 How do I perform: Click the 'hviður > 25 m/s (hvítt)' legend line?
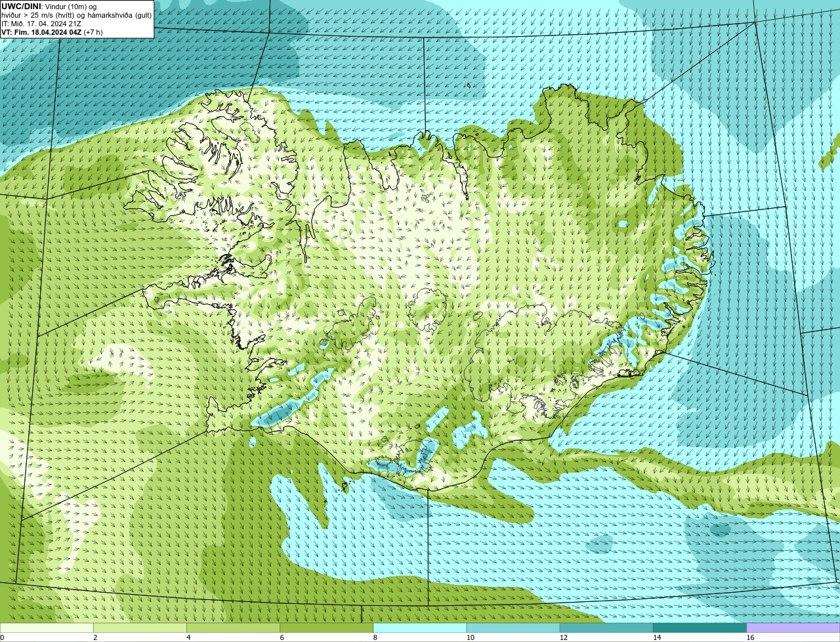pos(76,15)
